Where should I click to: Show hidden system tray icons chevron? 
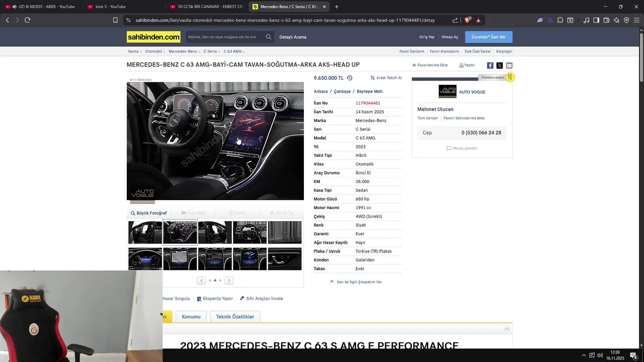tap(584, 355)
